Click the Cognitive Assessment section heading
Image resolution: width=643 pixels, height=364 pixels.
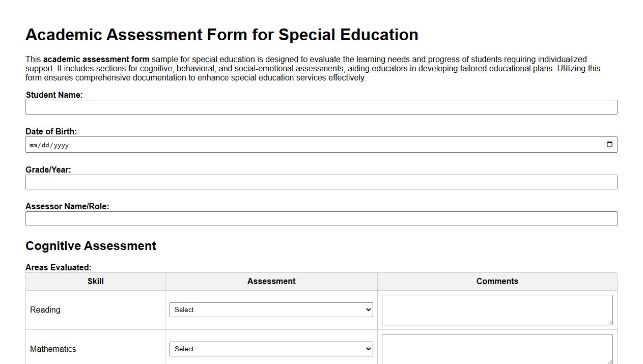91,246
